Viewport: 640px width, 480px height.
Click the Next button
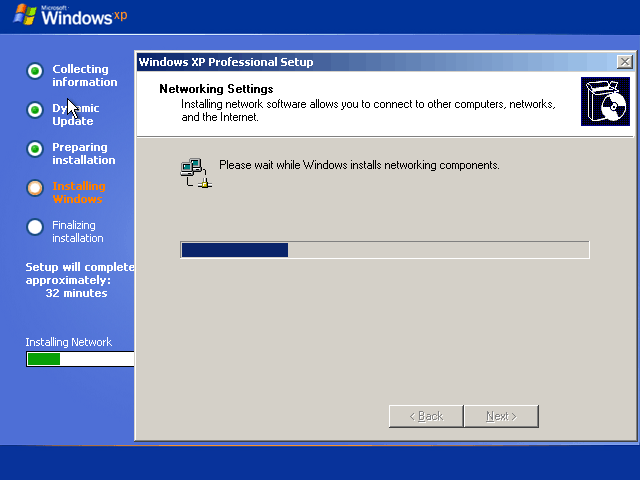[x=501, y=416]
